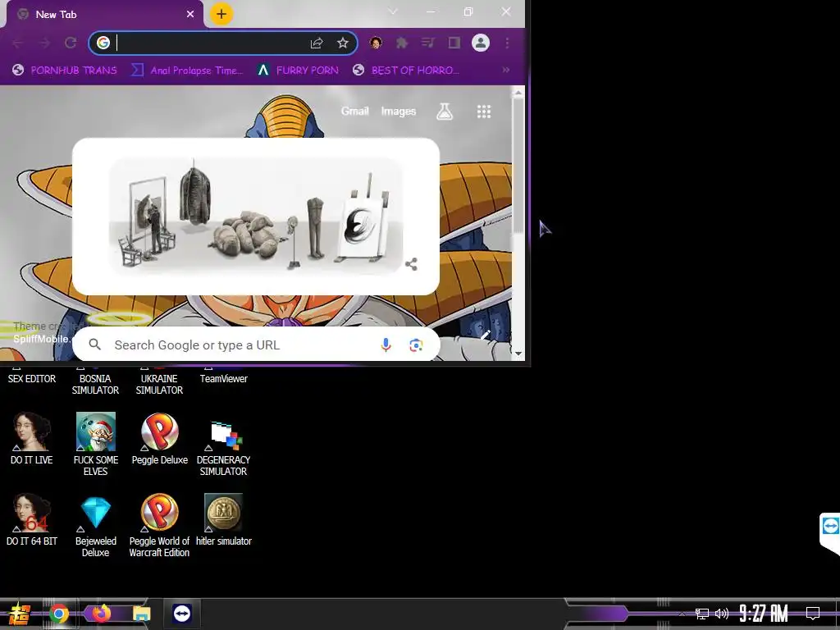
Task: Select the elf-icon desktop game shortcut
Action: coord(95,445)
